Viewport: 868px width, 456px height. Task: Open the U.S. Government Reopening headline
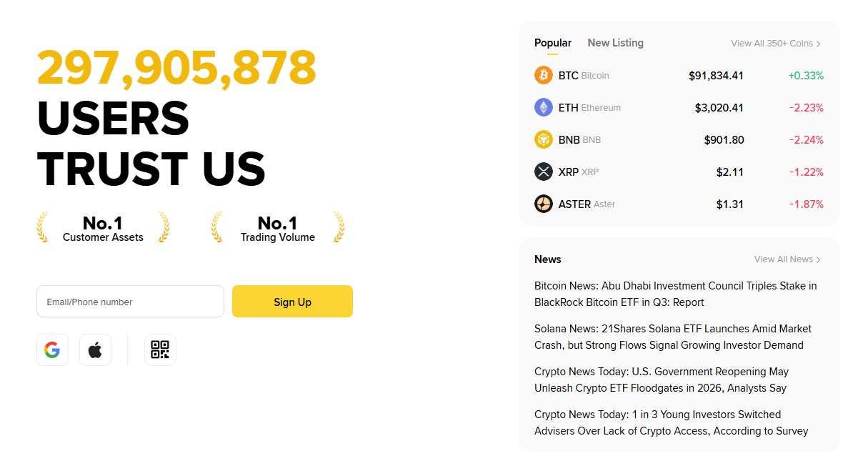[661, 380]
